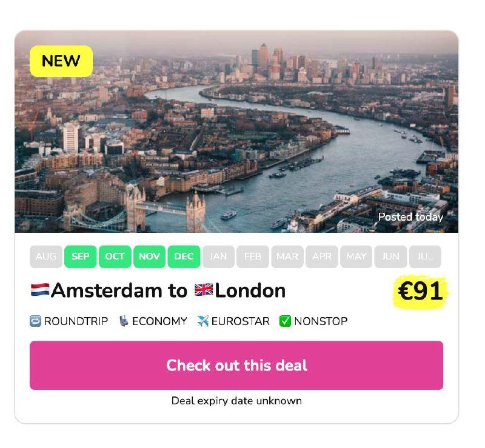Click the Check out this deal button
This screenshot has height=448, width=485.
[236, 366]
